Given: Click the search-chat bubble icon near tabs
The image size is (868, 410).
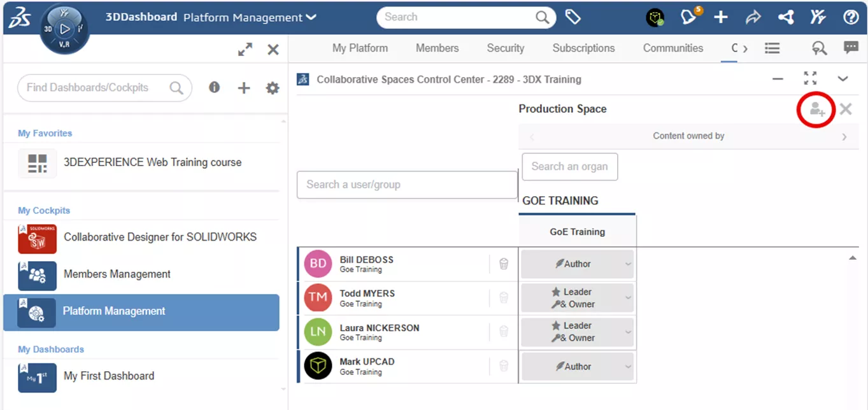Looking at the screenshot, I should 819,48.
